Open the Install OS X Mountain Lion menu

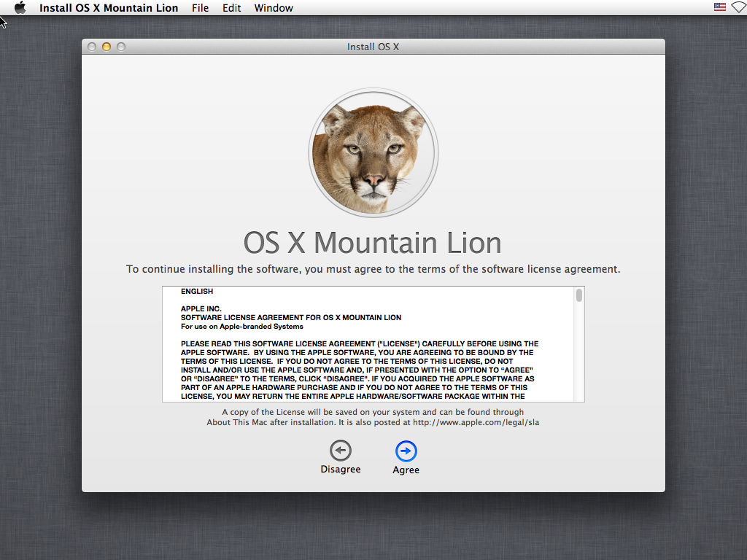(x=109, y=8)
